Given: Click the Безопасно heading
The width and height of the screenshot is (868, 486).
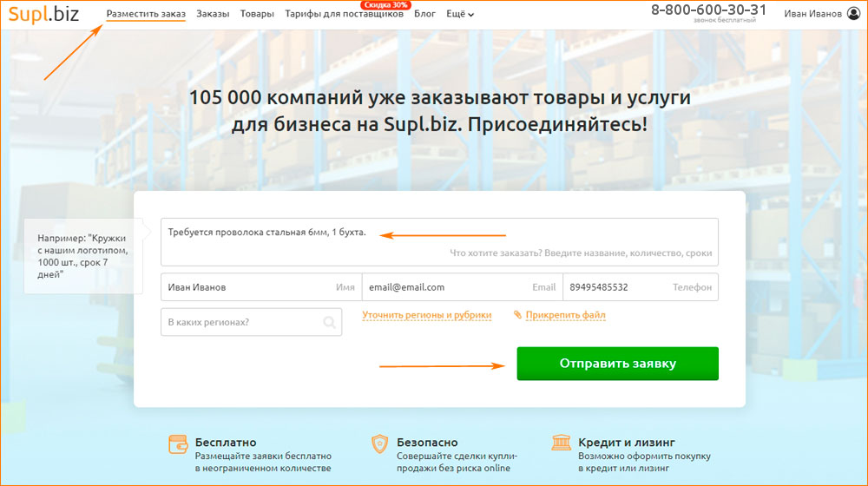Looking at the screenshot, I should pyautogui.click(x=427, y=443).
